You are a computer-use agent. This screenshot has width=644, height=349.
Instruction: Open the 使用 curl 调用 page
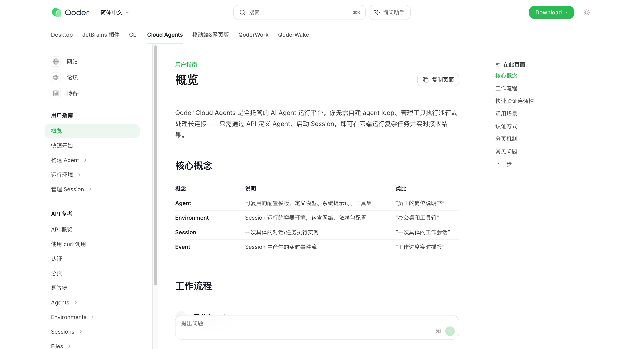click(68, 244)
